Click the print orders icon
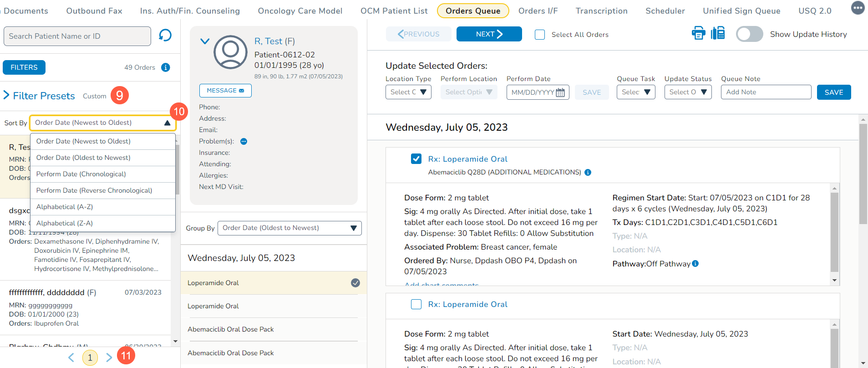868x368 pixels. tap(698, 33)
